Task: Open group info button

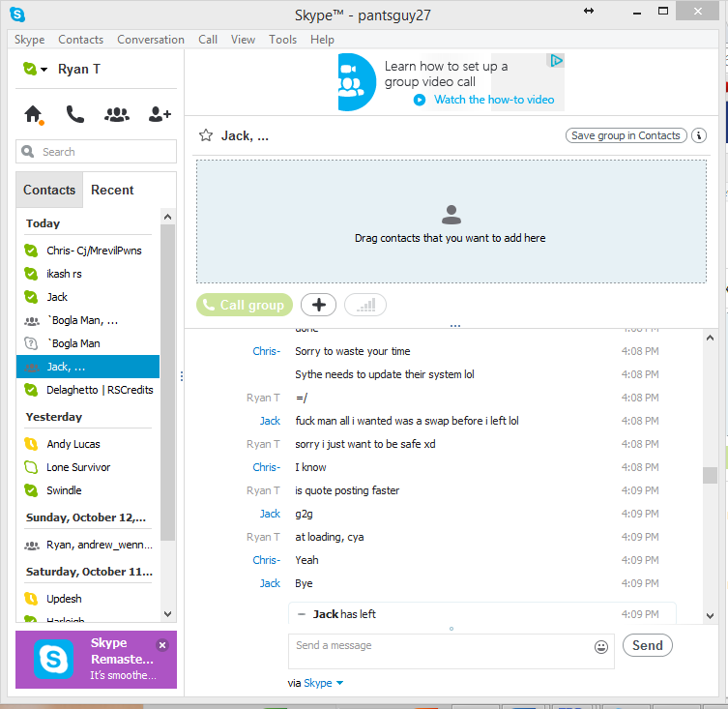Action: (x=699, y=135)
